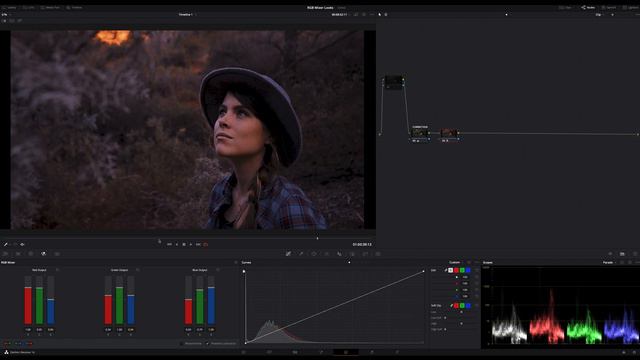Toggle the green channel Edit button in Curves
This screenshot has height=360, width=640.
(x=462, y=270)
